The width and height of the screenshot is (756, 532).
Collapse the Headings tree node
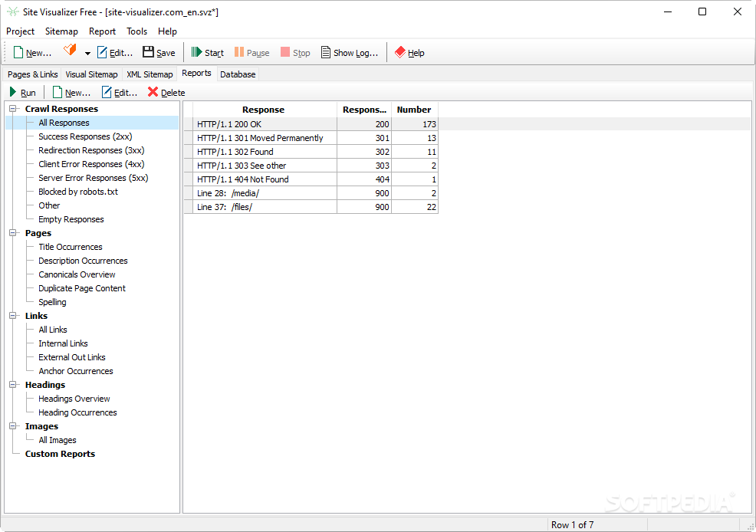tap(13, 385)
